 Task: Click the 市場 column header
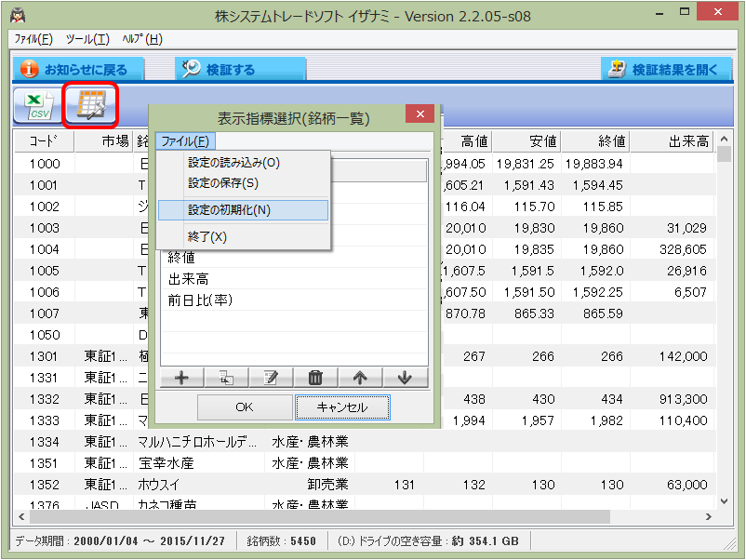tap(104, 141)
